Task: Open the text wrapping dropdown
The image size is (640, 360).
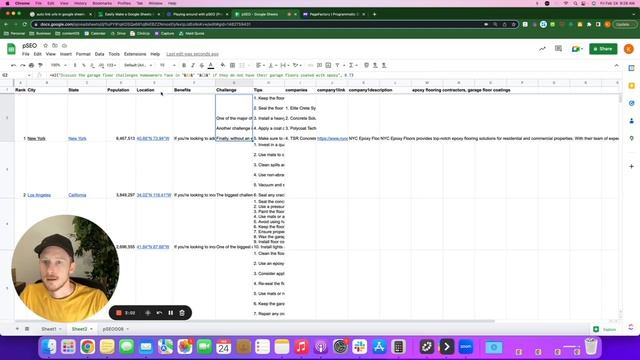Action: [x=284, y=65]
